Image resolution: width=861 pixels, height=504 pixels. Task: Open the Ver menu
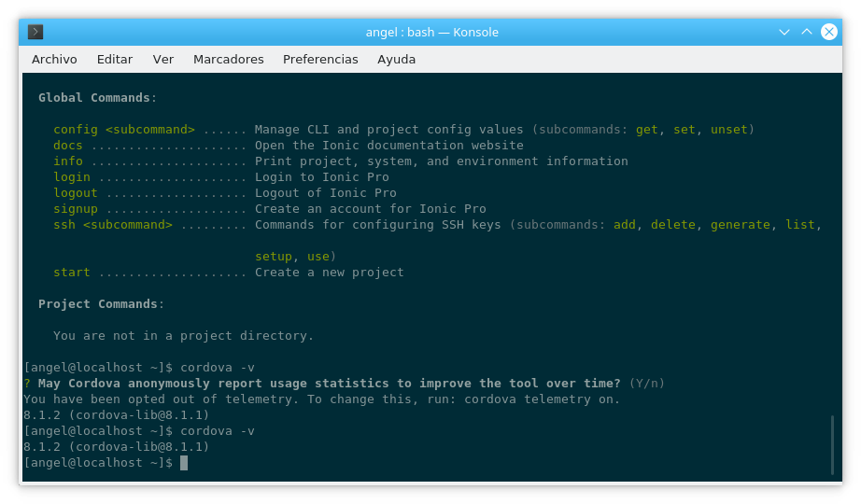coord(163,60)
